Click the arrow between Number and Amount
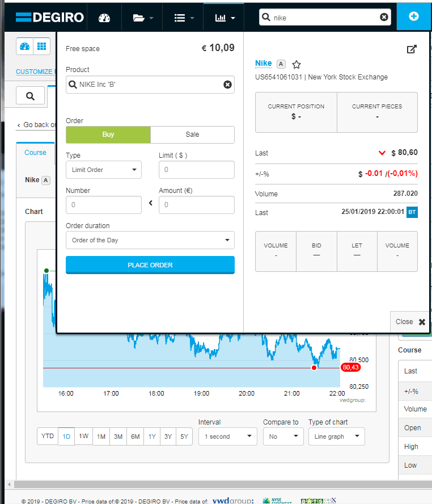This screenshot has width=432, height=504. (x=150, y=203)
